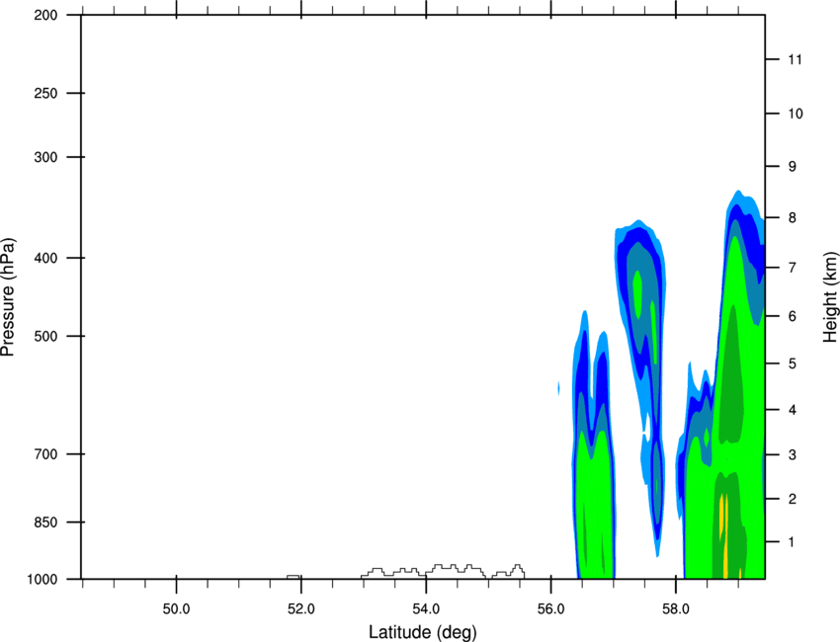Screen dimensions: 840x642
Task: Click latitude label 50.0
Action: (176, 609)
